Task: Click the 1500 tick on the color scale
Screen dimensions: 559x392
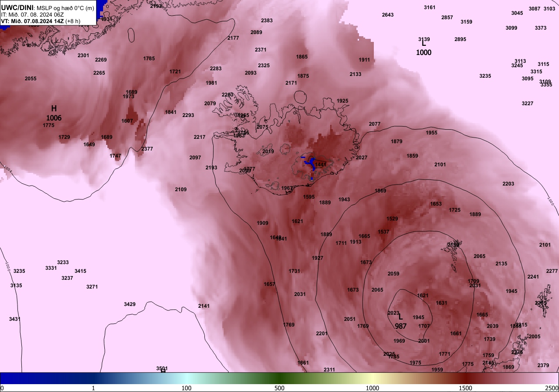Action: [x=466, y=388]
